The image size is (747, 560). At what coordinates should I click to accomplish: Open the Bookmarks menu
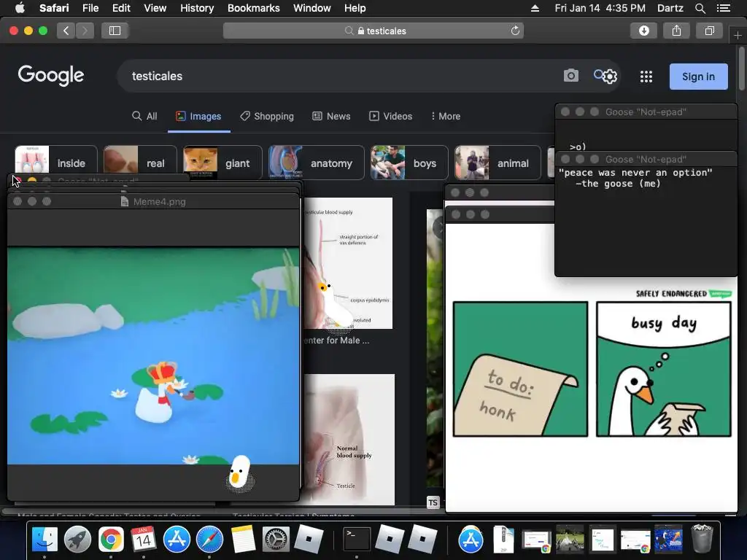[253, 8]
